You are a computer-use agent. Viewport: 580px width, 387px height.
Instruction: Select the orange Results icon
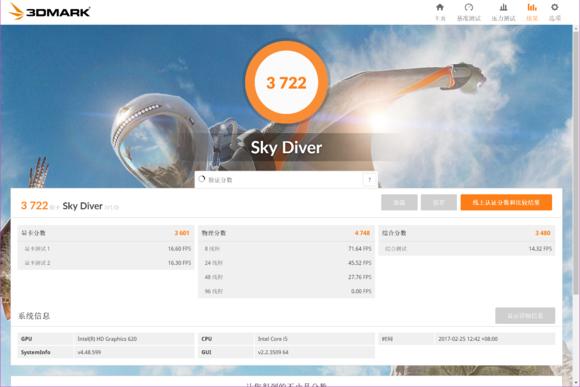tap(532, 7)
